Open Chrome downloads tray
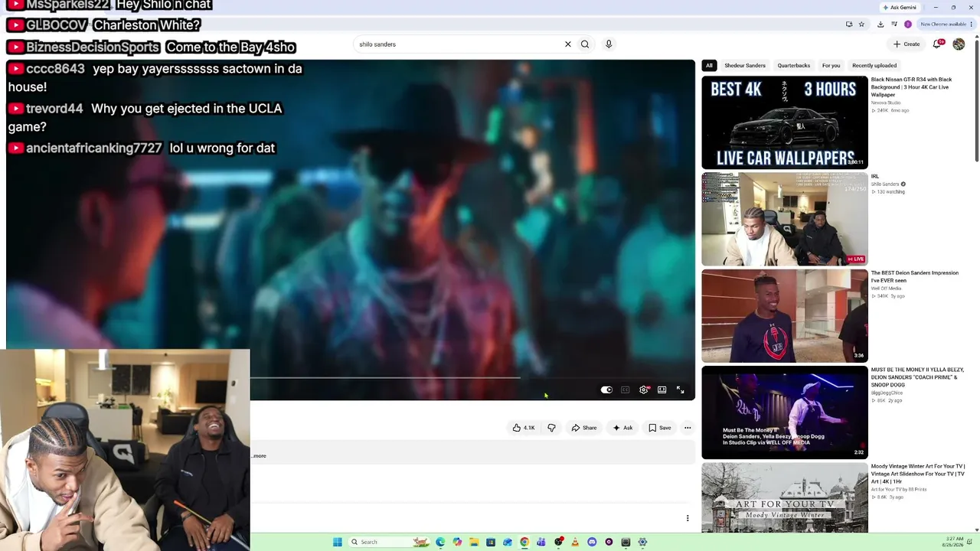The image size is (980, 551). tap(880, 24)
